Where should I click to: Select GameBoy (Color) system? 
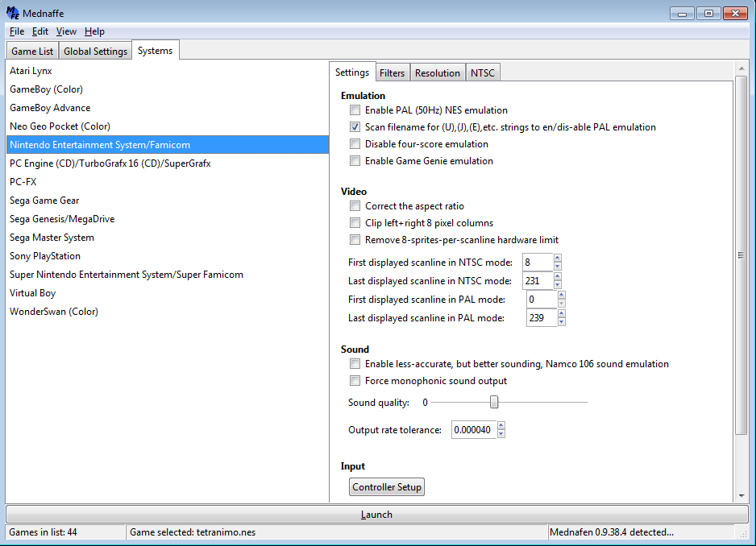(x=168, y=89)
